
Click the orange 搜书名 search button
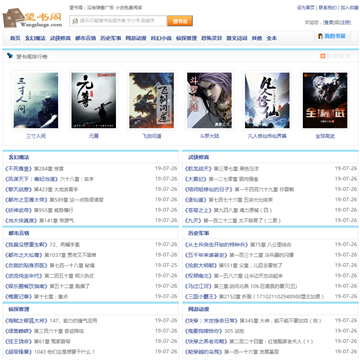180,21
